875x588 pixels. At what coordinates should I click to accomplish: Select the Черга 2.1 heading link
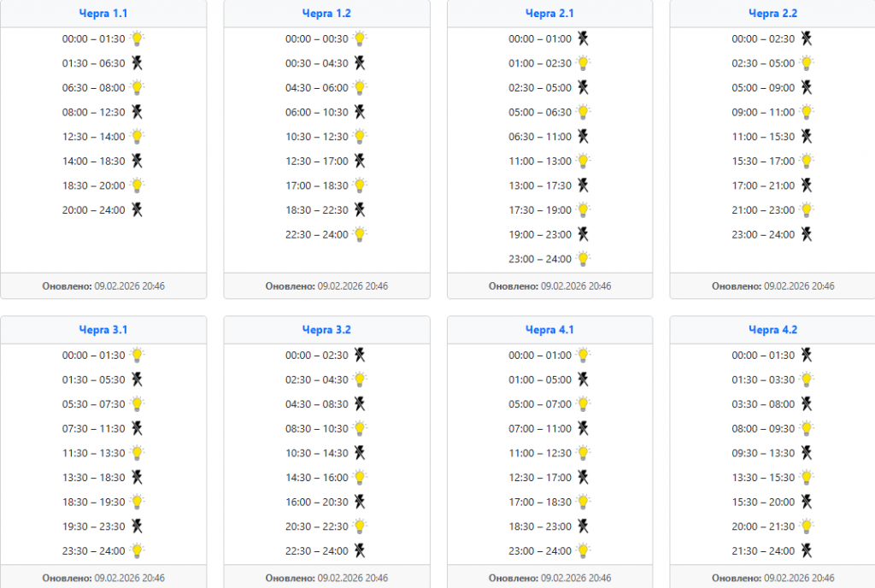pyautogui.click(x=549, y=14)
